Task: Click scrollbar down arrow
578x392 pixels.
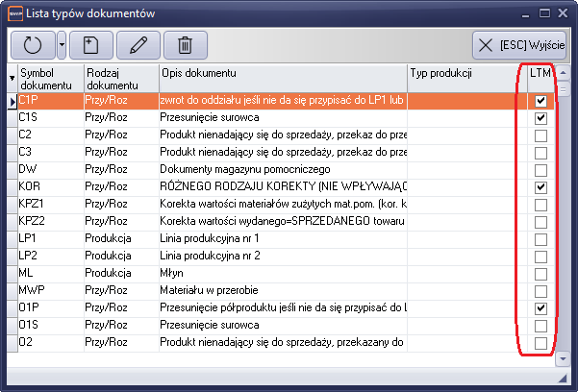Action: click(x=564, y=360)
